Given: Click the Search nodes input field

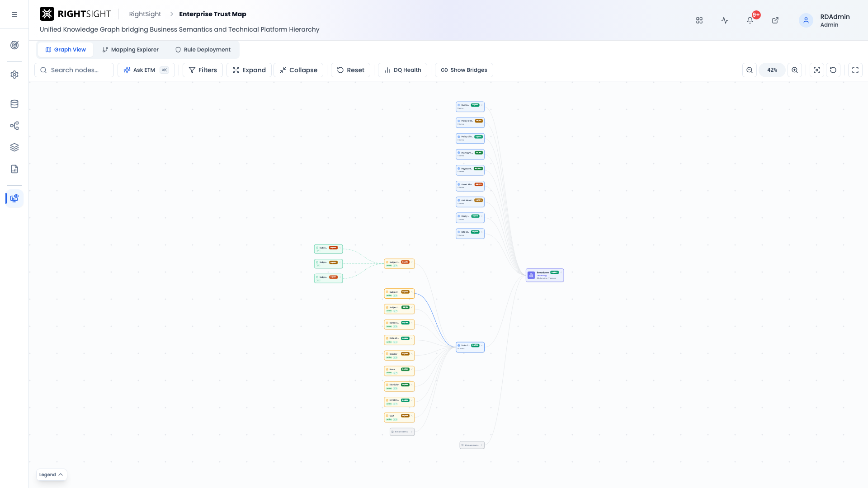Looking at the screenshot, I should (x=74, y=70).
